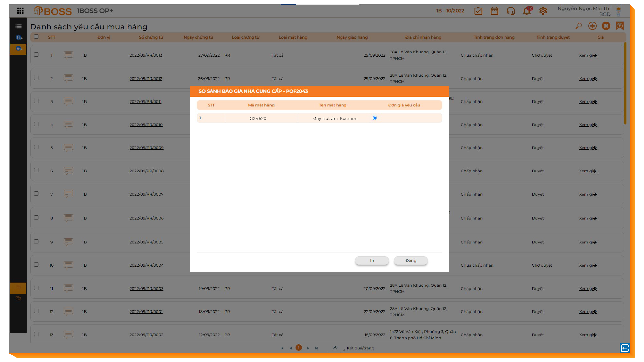Click the In print button
644x362 pixels.
coord(372,260)
